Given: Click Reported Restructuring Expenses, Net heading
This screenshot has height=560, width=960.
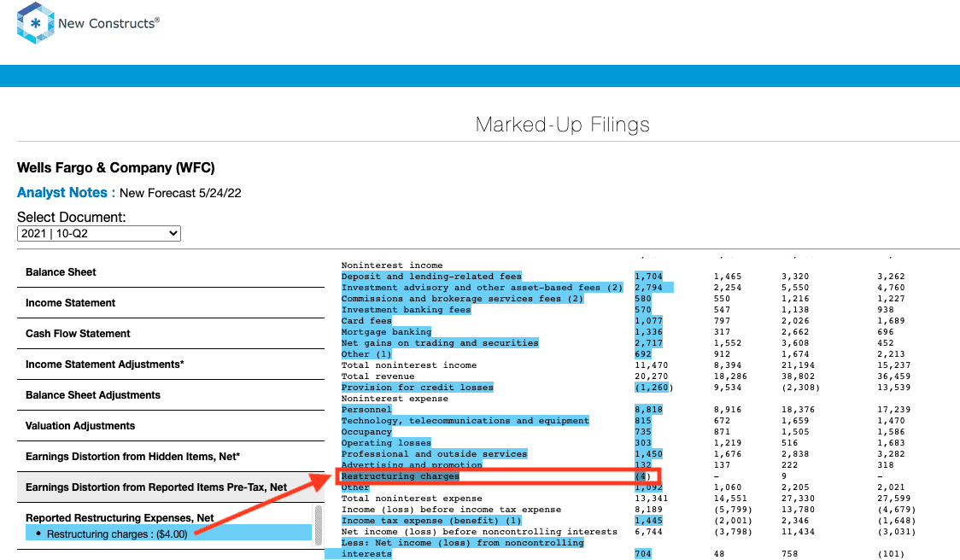Looking at the screenshot, I should [x=120, y=518].
